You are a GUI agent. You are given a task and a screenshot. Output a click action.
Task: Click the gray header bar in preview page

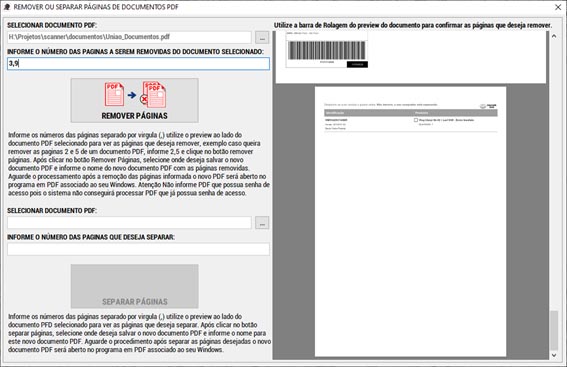(411, 113)
